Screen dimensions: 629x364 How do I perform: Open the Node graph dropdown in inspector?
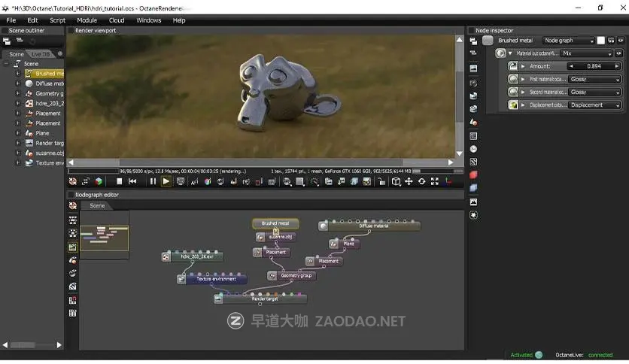569,41
